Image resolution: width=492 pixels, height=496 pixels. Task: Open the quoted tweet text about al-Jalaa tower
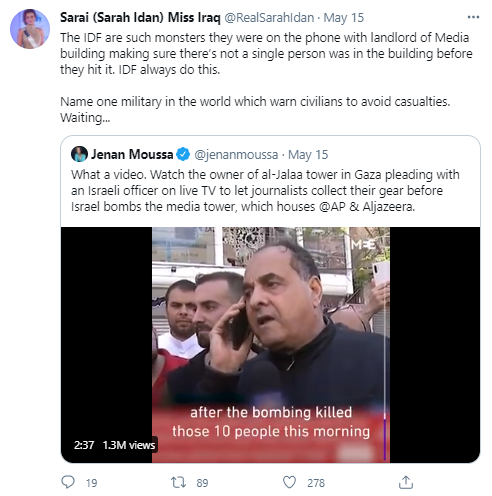(x=265, y=191)
